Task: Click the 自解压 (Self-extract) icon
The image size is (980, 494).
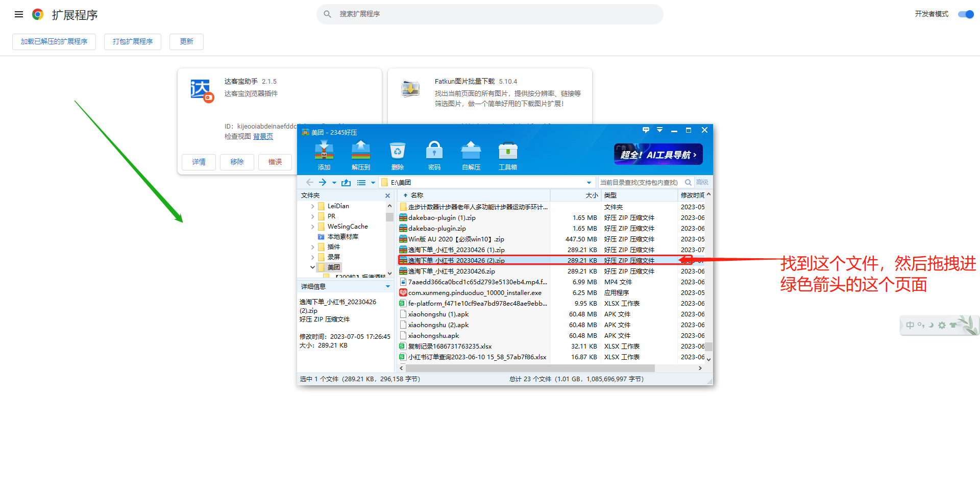Action: 471,155
